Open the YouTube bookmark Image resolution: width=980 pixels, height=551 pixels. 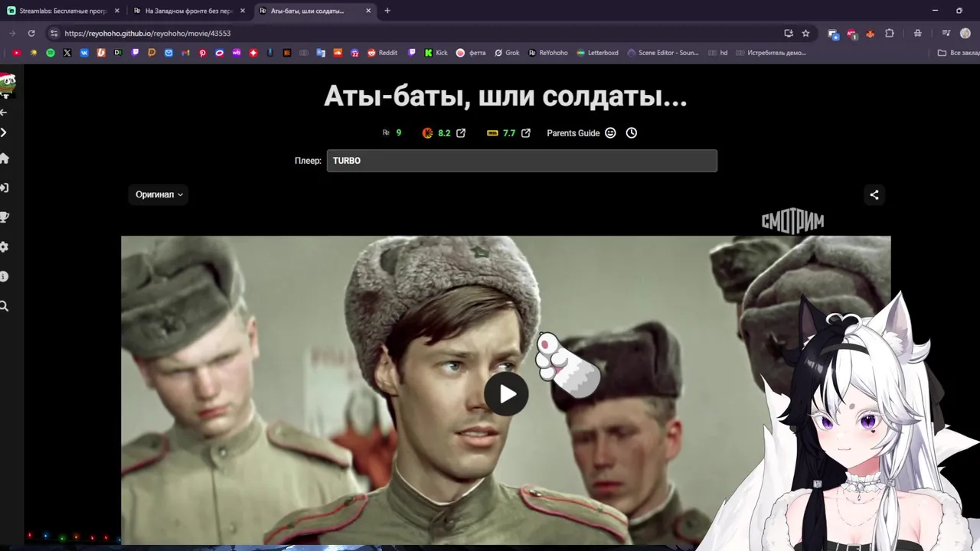[17, 53]
